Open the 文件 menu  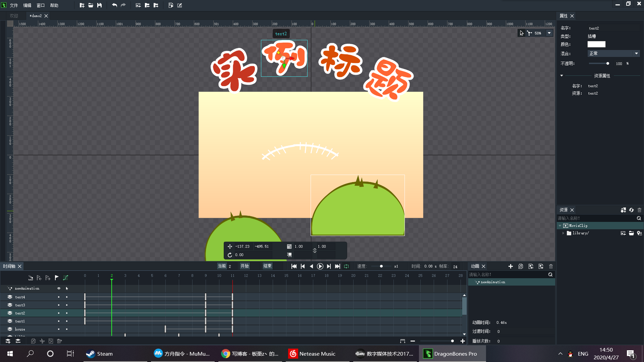point(14,5)
